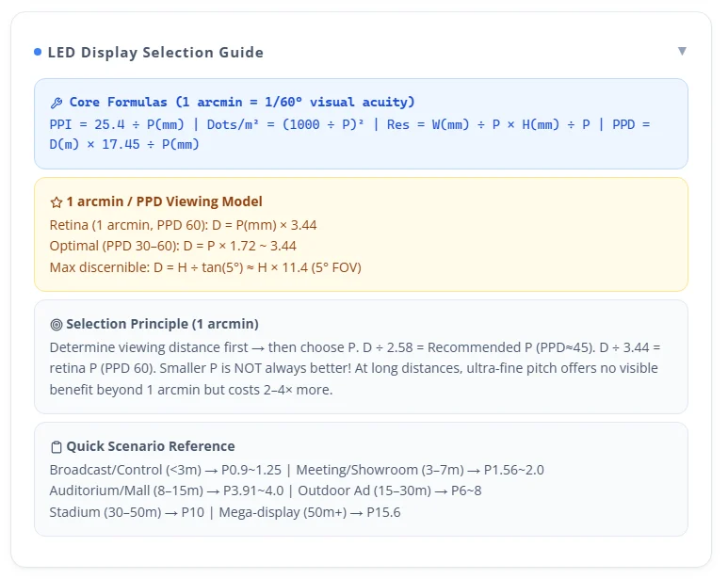728x579 pixels.
Task: Click the blue dot beside the guide title
Action: pyautogui.click(x=38, y=52)
